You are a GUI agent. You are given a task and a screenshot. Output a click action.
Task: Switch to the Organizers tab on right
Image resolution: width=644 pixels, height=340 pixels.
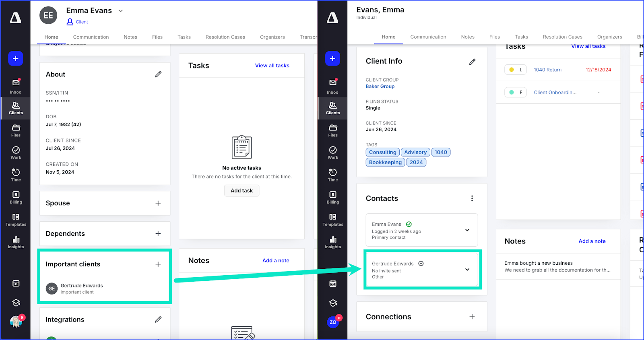[609, 37]
